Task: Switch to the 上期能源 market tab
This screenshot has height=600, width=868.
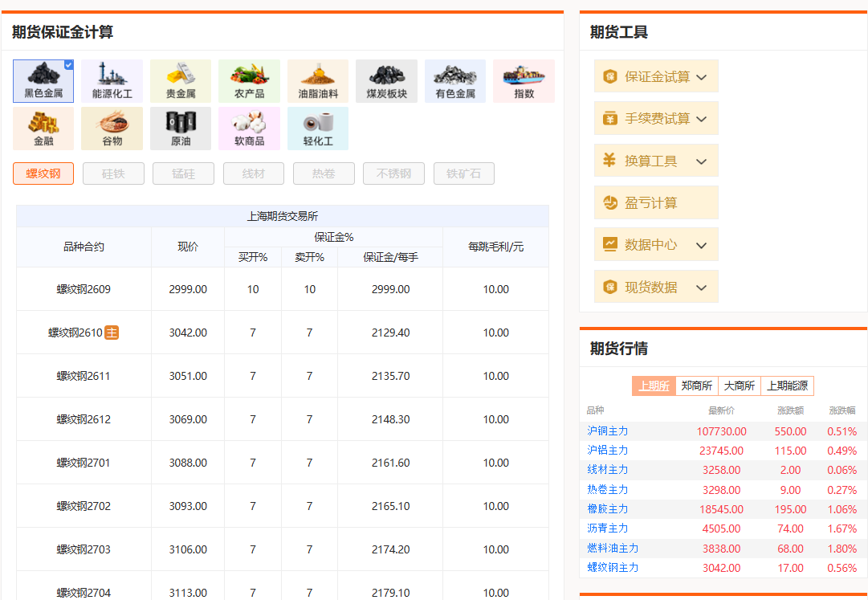Action: point(787,386)
